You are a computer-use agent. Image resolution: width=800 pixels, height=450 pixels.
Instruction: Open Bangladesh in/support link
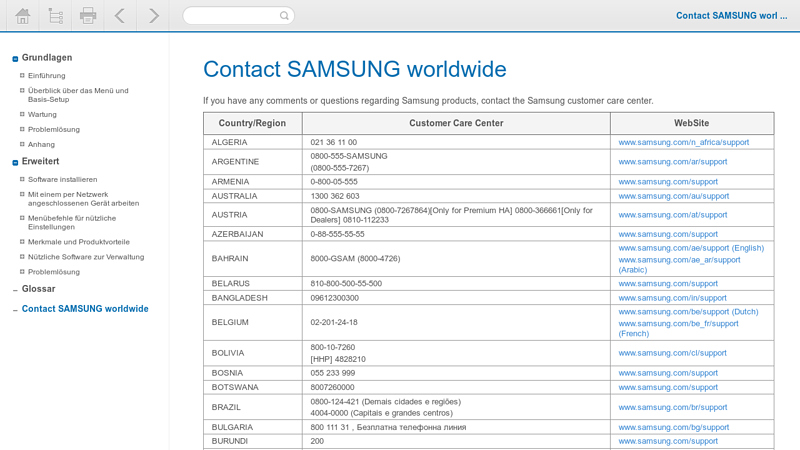click(672, 298)
